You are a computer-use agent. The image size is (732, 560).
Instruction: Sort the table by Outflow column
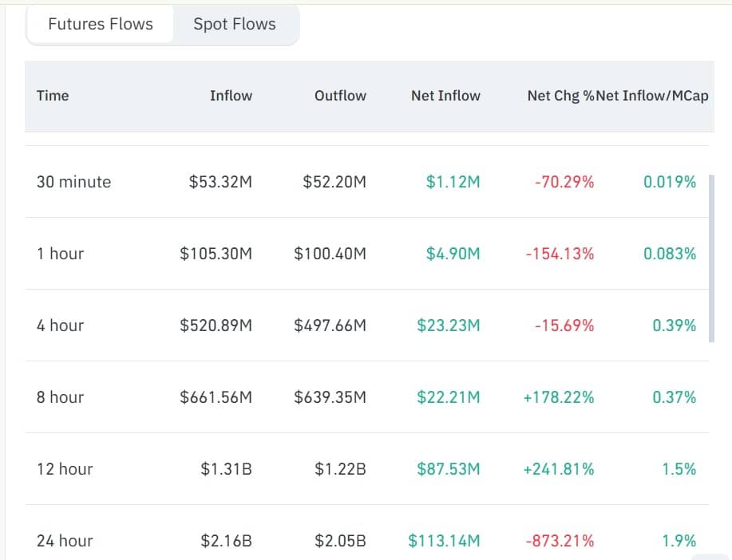tap(339, 95)
